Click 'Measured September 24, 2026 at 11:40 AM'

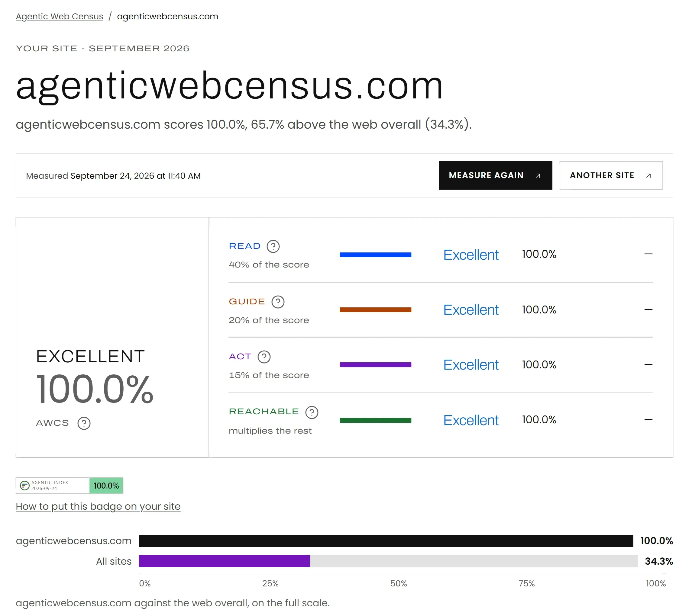(113, 176)
